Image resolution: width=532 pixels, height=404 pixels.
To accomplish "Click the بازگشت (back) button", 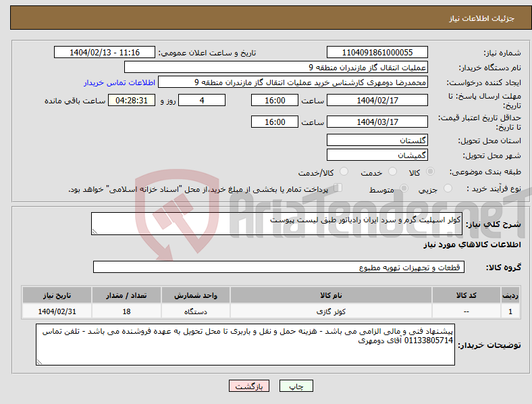I will tap(249, 386).
